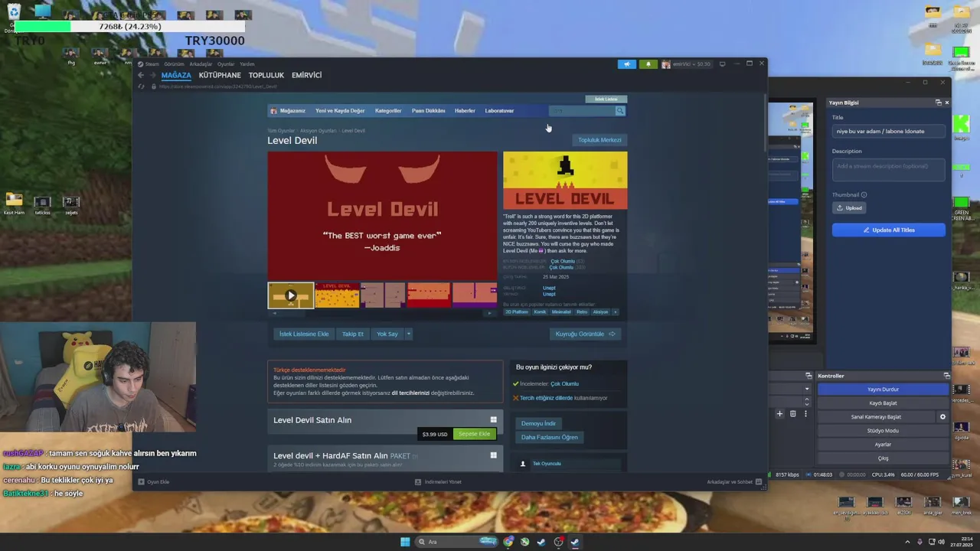Expand the emirVici account dropdown

point(687,64)
